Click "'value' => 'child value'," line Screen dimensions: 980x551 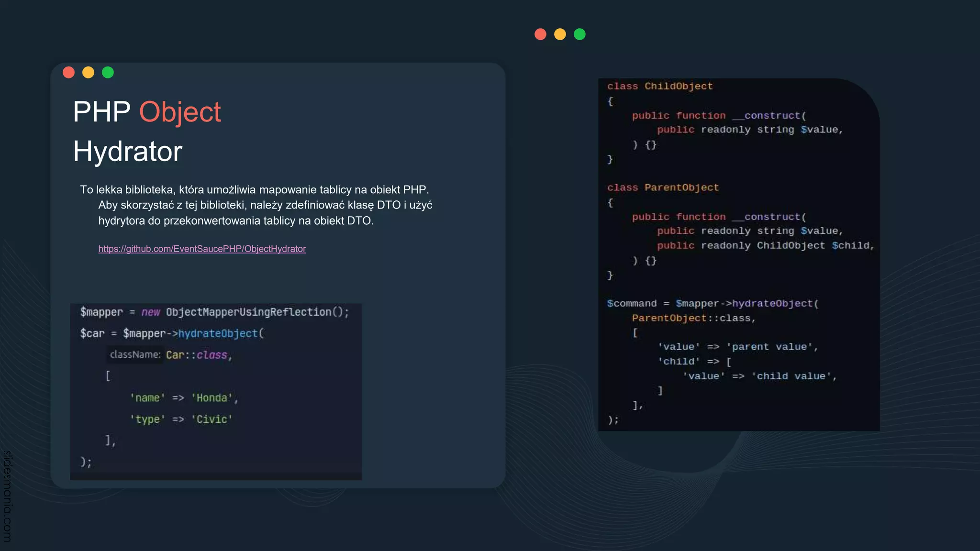coord(760,376)
